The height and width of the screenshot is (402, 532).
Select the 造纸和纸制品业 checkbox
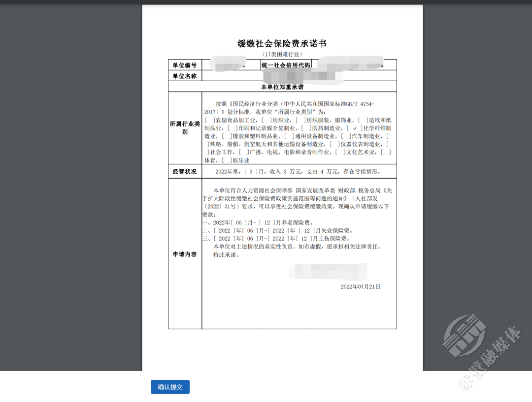pos(363,120)
